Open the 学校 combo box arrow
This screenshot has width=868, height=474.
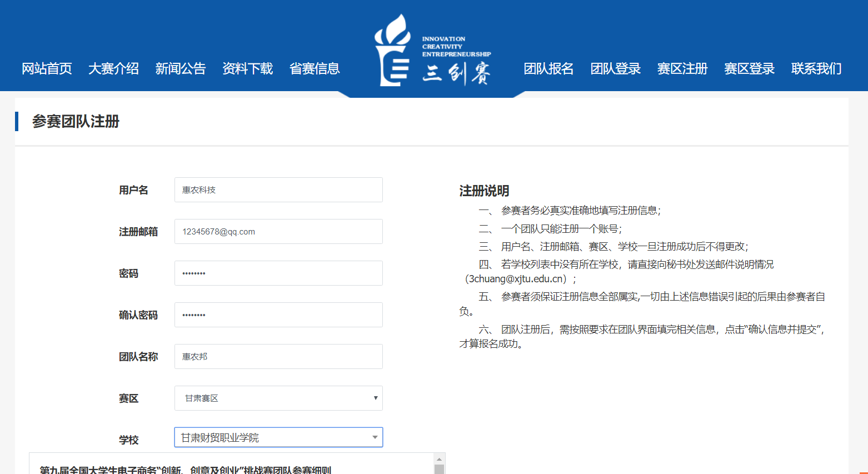coord(375,438)
